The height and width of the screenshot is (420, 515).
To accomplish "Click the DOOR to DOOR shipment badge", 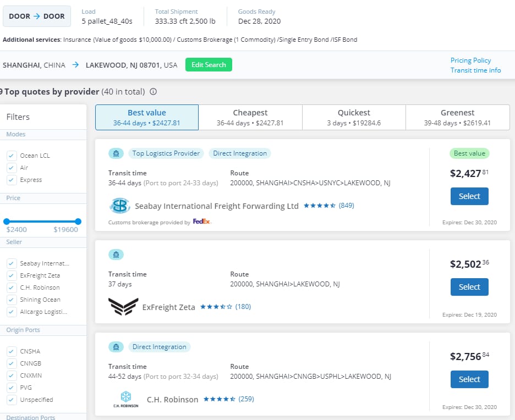I will pos(37,16).
